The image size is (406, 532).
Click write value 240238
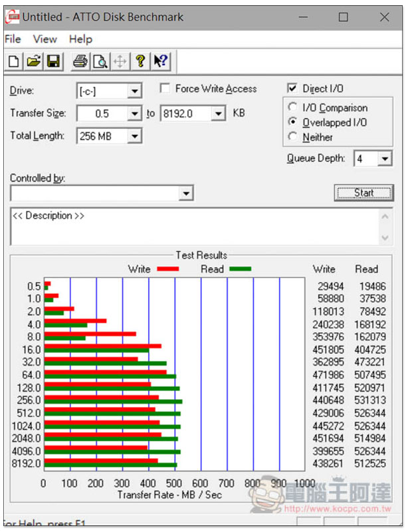328,325
